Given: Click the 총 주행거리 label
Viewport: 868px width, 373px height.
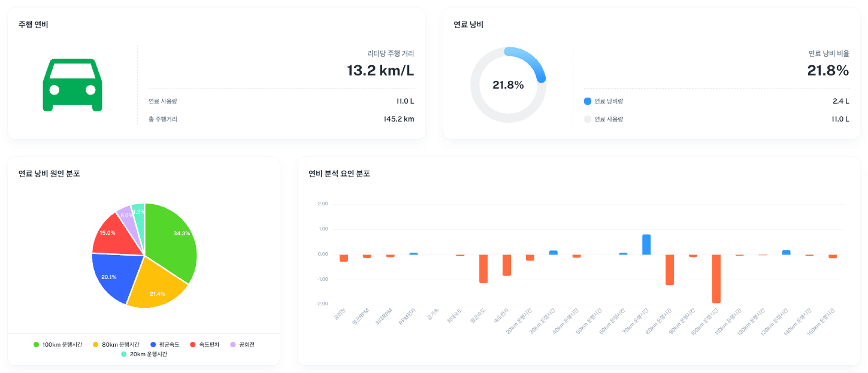Looking at the screenshot, I should [163, 119].
